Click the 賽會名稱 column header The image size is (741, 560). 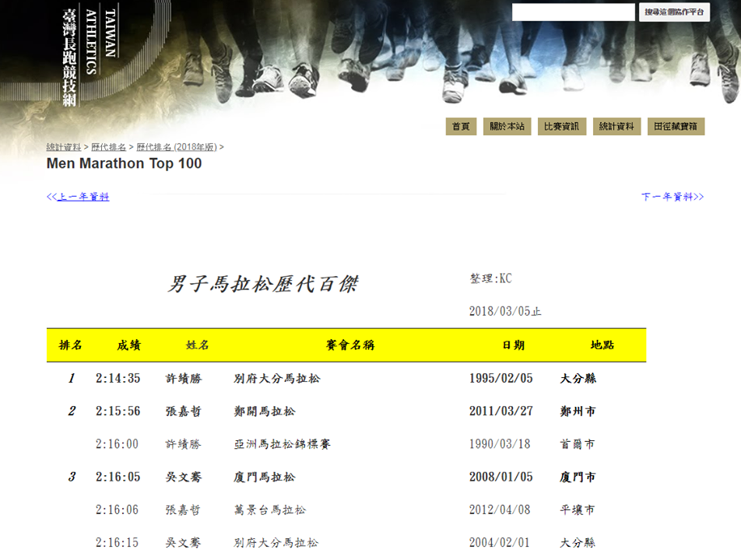coord(350,345)
